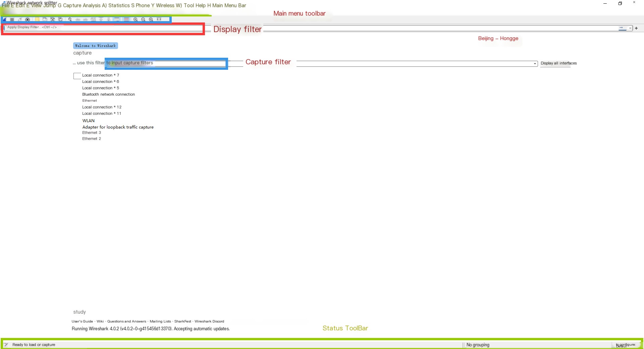Open the Wireless menu
The height and width of the screenshot is (349, 644).
click(165, 6)
